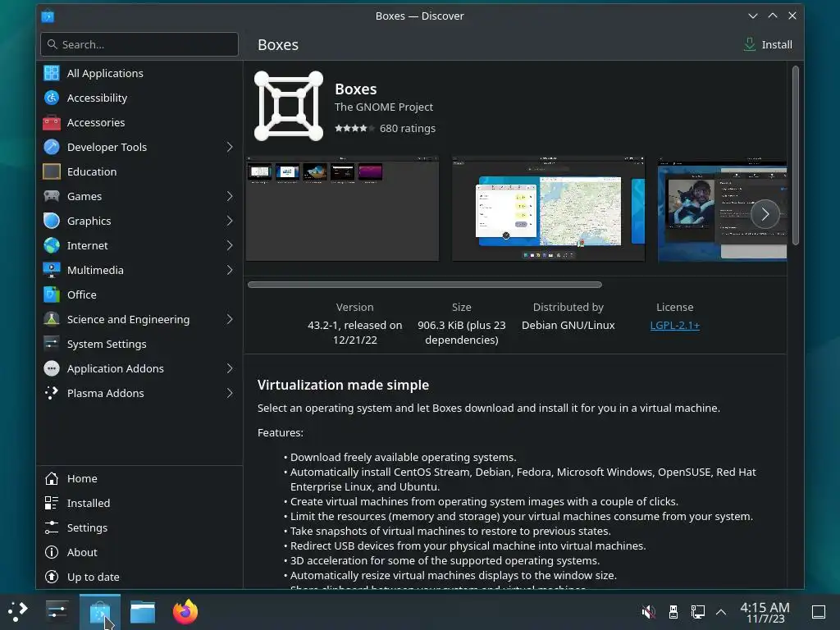840x630 pixels.
Task: Click the Graphics category icon
Action: (x=52, y=221)
